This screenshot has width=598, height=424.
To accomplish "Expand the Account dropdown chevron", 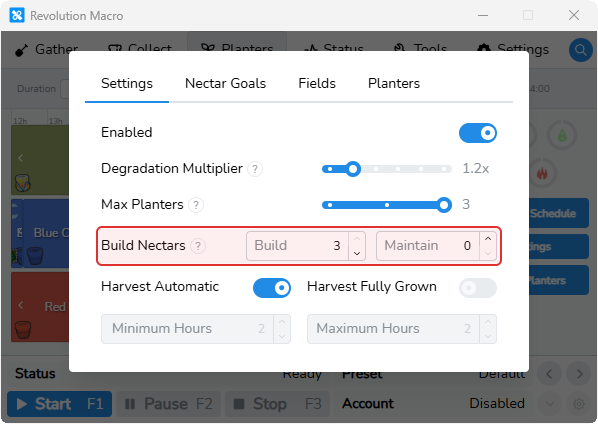I will [x=549, y=403].
